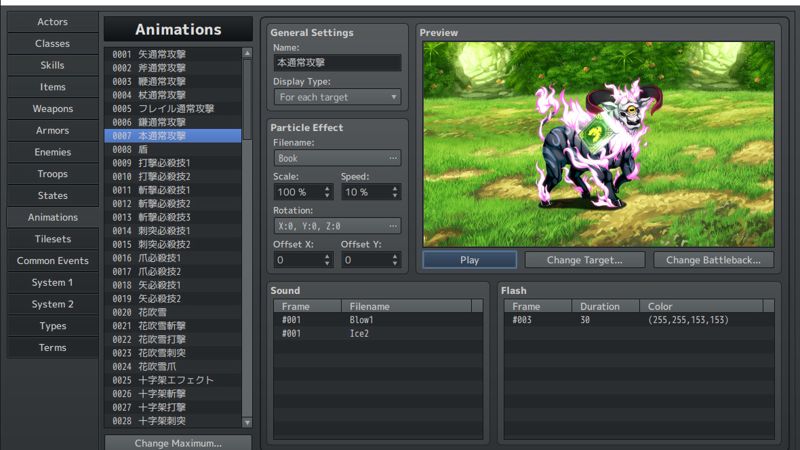Image resolution: width=800 pixels, height=450 pixels.
Task: Open the System 1 tab
Action: (x=53, y=282)
